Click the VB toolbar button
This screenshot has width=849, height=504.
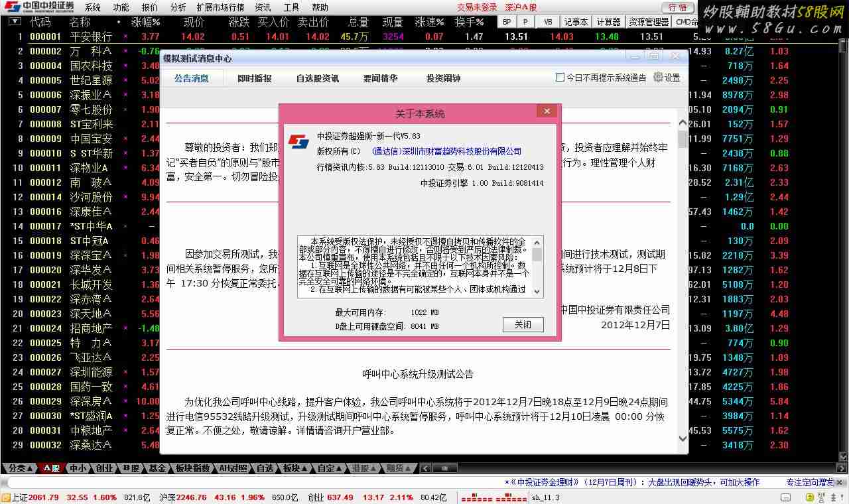coord(548,22)
